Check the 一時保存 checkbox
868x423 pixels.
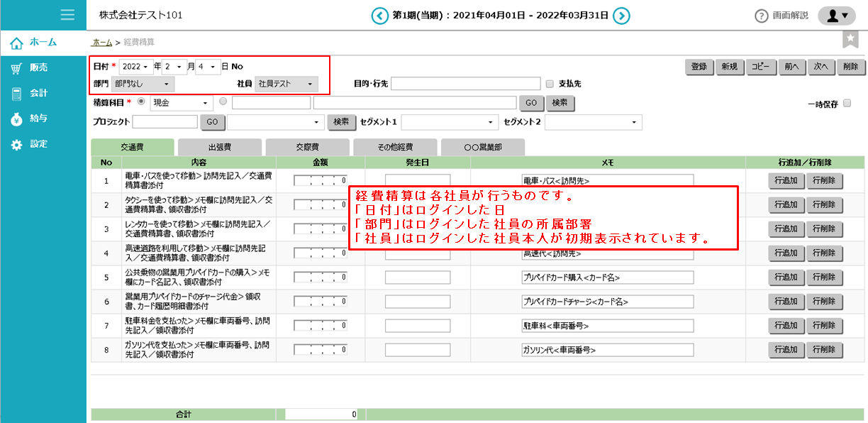pyautogui.click(x=847, y=103)
